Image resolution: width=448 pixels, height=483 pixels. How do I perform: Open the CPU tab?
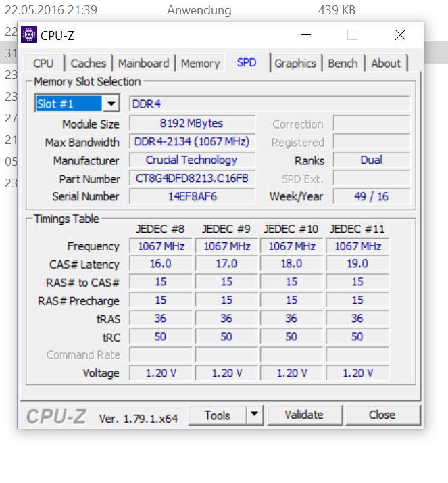point(43,63)
